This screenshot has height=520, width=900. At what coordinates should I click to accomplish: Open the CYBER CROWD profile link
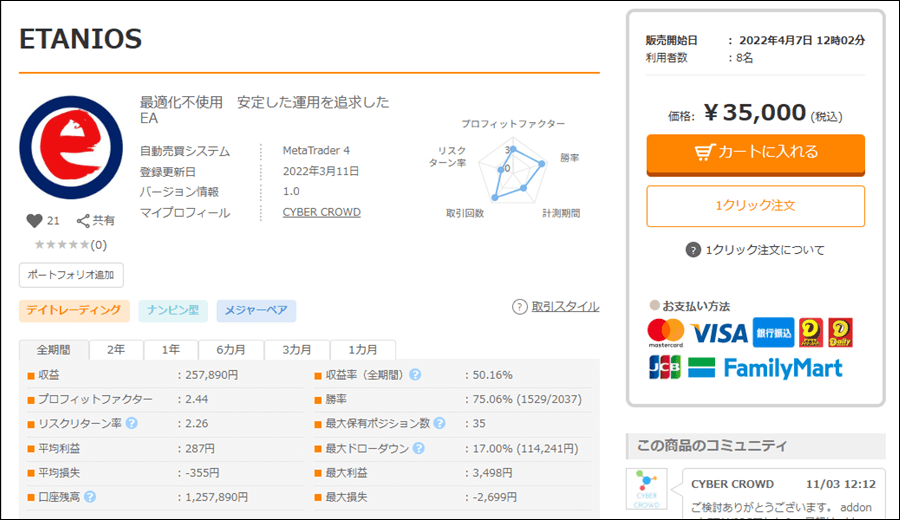click(x=321, y=212)
